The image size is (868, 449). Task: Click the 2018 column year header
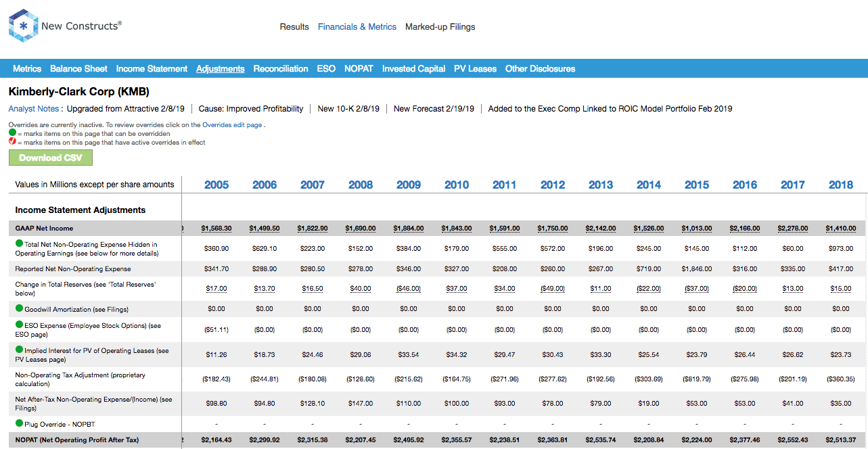(841, 185)
